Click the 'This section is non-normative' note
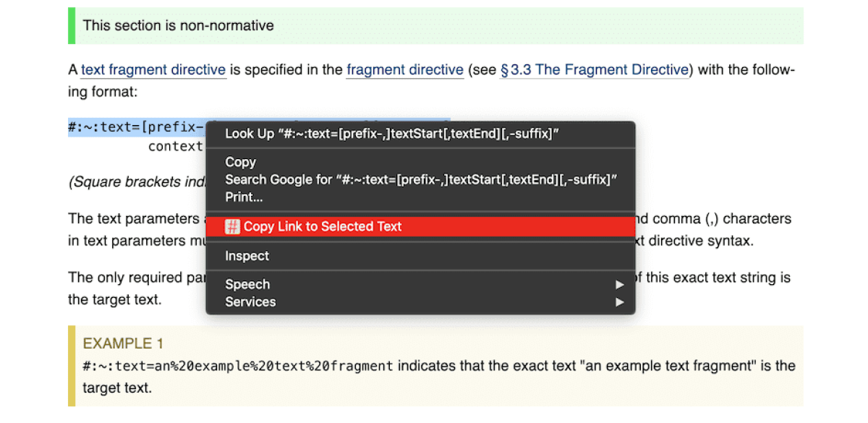Screen dimensions: 868x423 click(178, 26)
